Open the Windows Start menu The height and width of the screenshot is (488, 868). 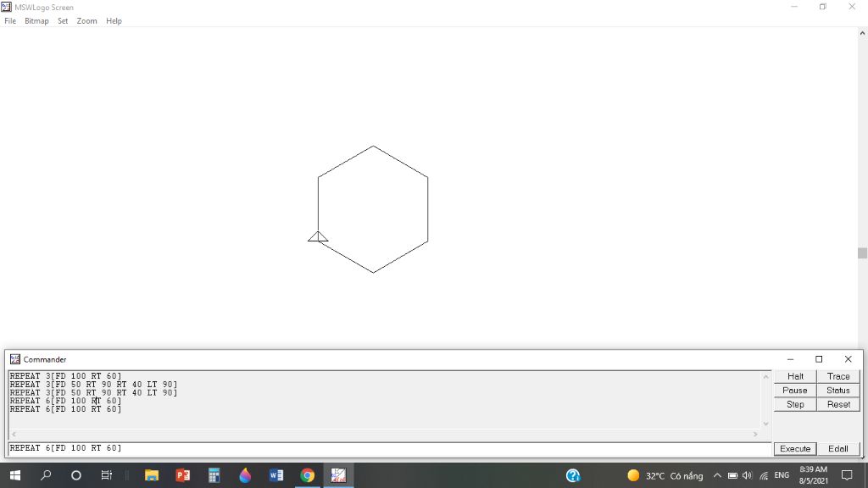click(15, 475)
